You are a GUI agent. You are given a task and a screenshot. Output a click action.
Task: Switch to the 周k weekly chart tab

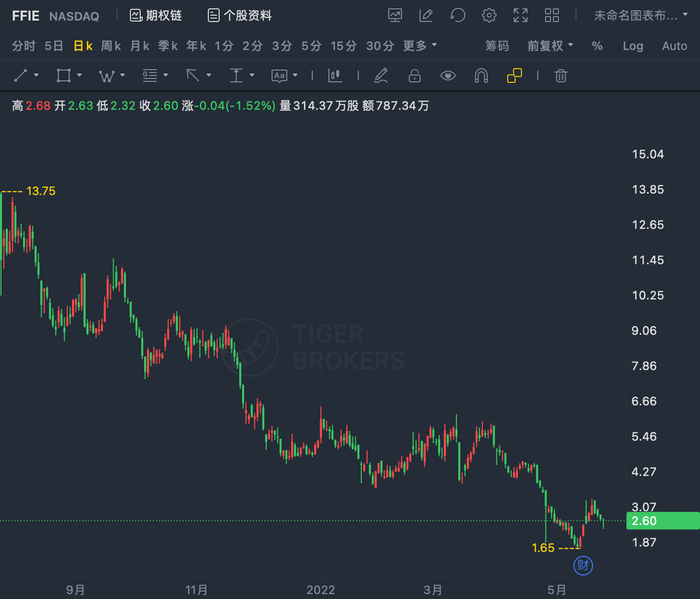111,46
